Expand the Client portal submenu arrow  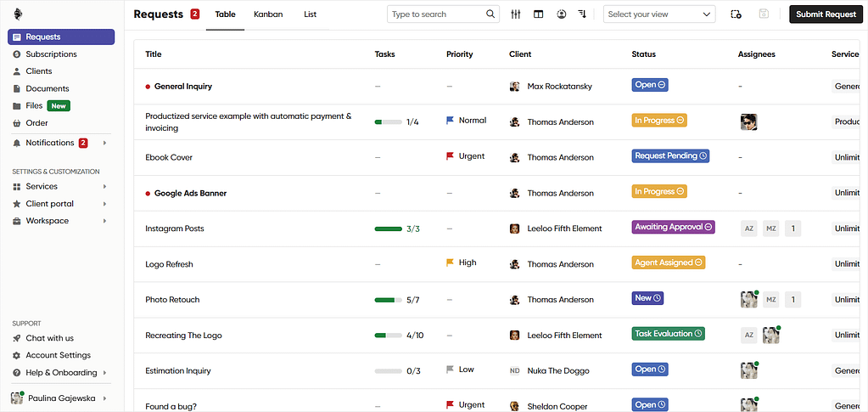coord(104,204)
